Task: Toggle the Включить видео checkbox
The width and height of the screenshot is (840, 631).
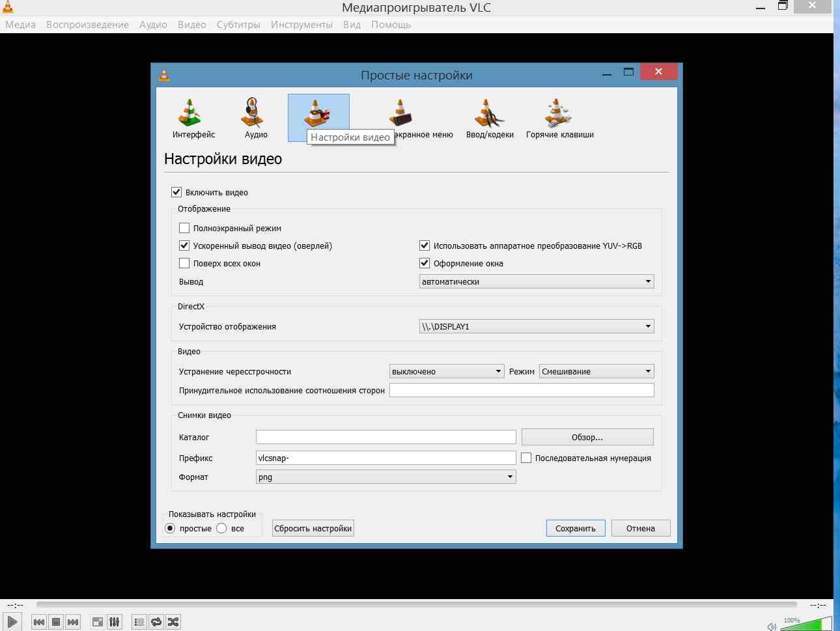Action: (176, 192)
